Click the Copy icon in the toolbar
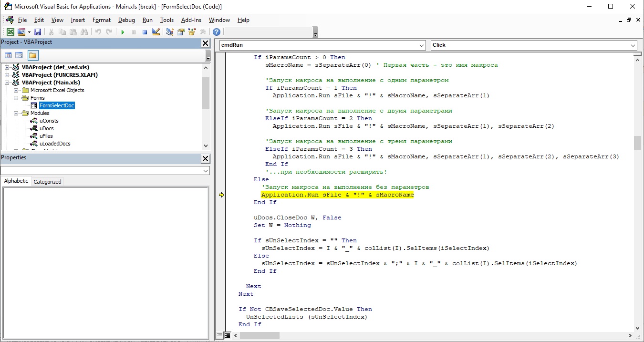 (62, 32)
